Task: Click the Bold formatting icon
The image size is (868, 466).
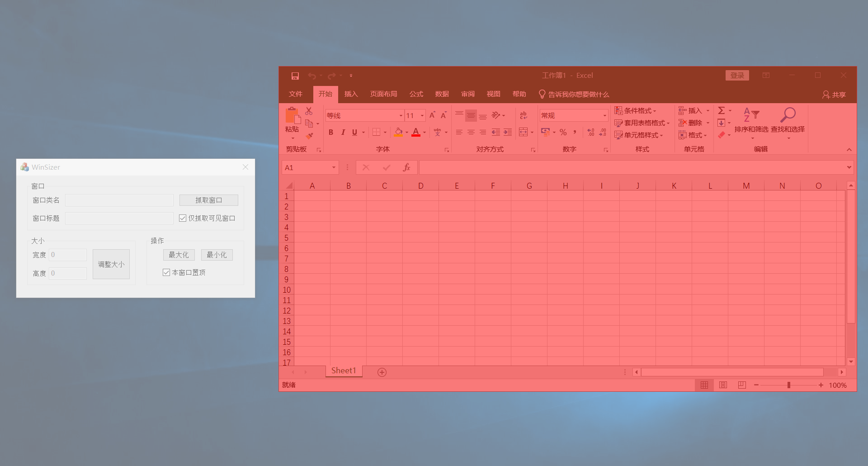Action: 331,133
